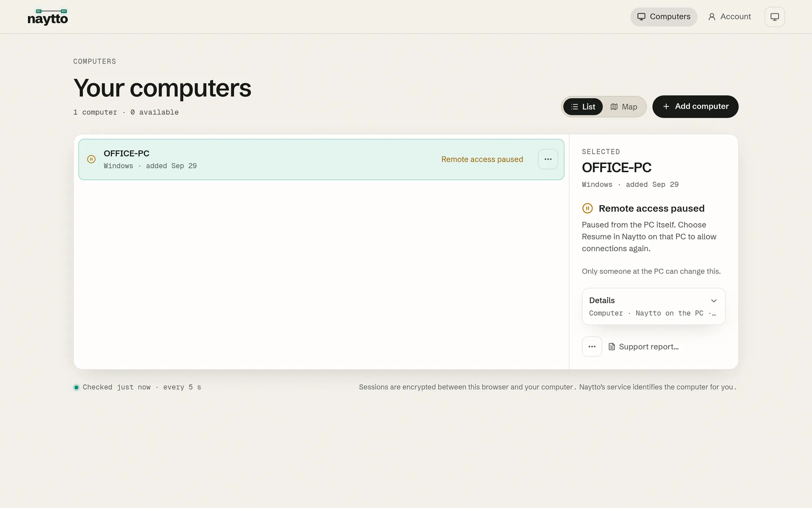Switch to List view

[583, 107]
